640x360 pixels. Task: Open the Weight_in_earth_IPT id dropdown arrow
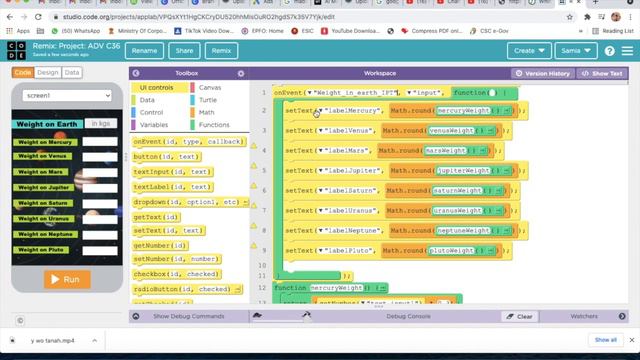pos(309,93)
